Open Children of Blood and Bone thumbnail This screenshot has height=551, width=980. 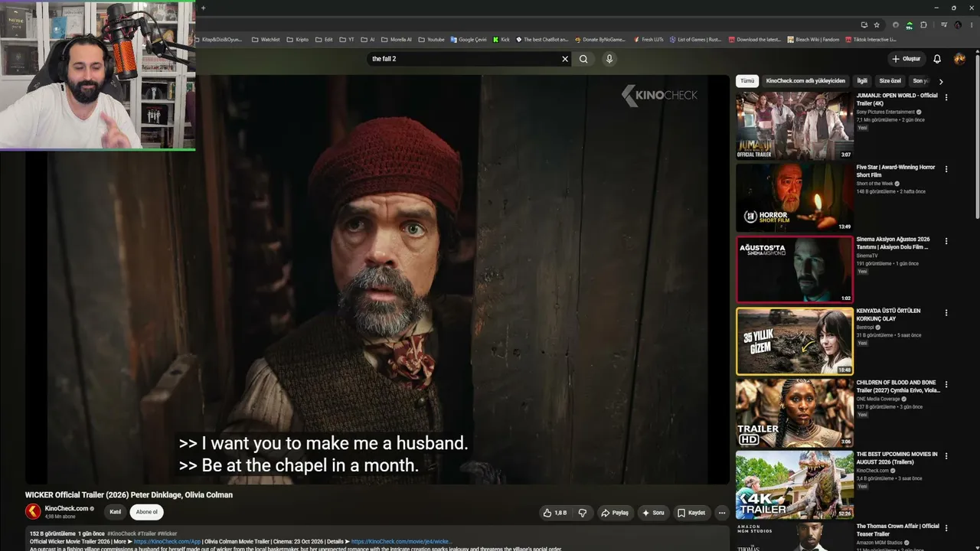click(795, 413)
